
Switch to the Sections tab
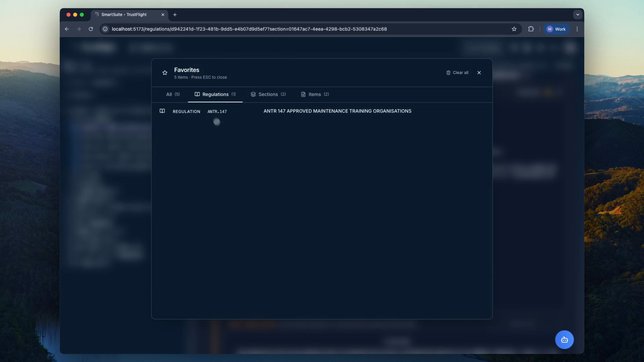click(268, 95)
